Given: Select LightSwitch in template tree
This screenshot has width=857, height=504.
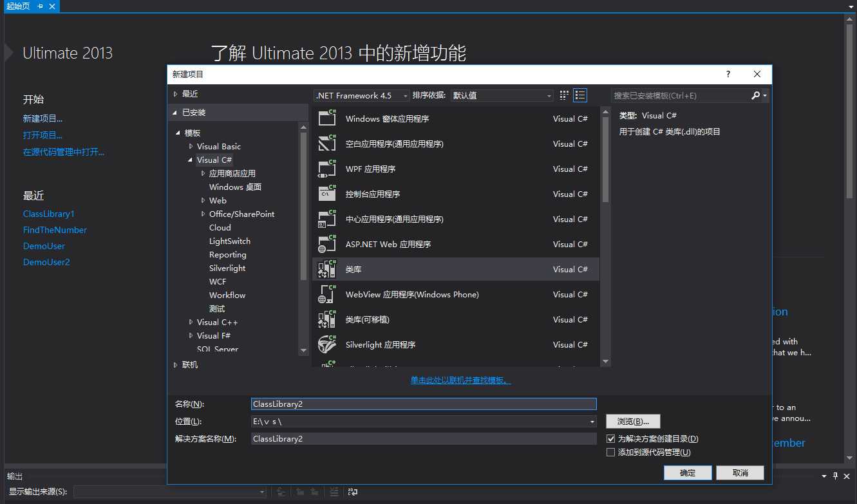Looking at the screenshot, I should tap(230, 241).
